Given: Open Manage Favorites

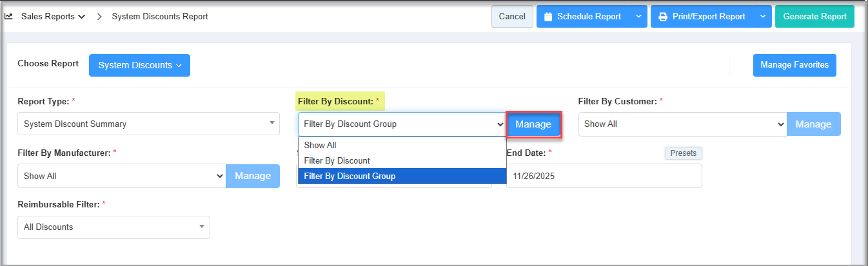Looking at the screenshot, I should coord(794,65).
